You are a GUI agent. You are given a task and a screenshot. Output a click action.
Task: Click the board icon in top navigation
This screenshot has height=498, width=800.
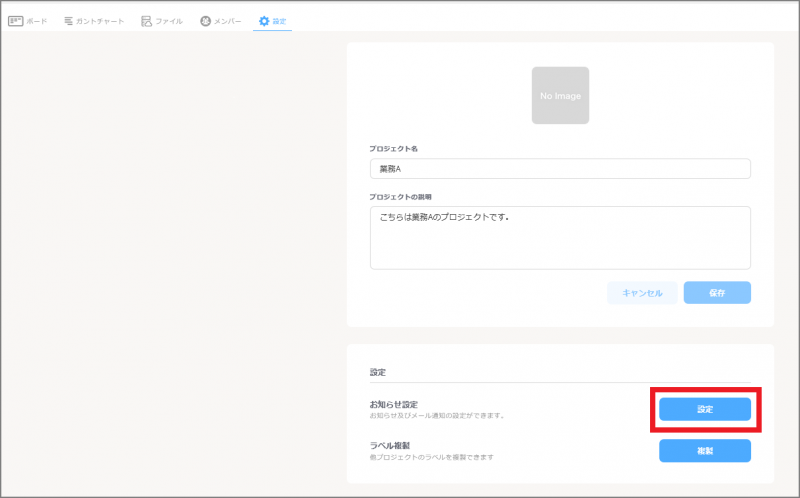click(15, 21)
